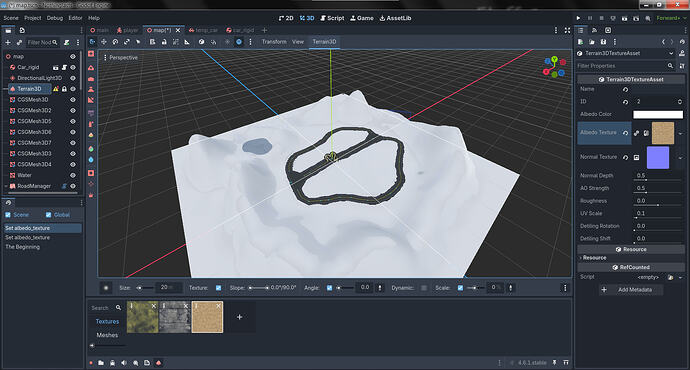Select the Terrain3D node in scene tree

click(29, 89)
